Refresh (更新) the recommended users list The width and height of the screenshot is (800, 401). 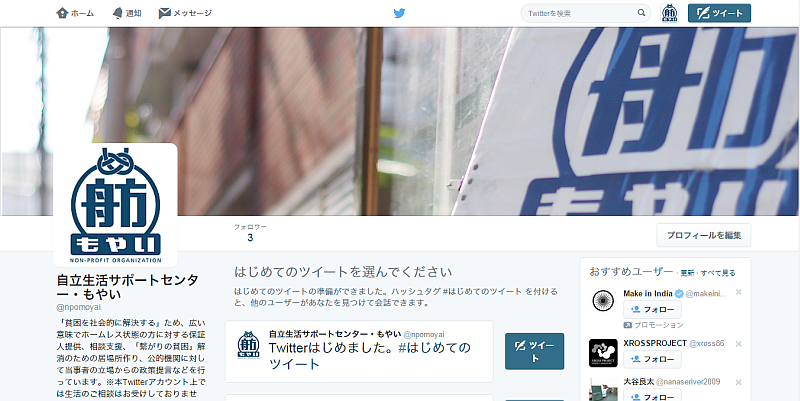[687, 273]
